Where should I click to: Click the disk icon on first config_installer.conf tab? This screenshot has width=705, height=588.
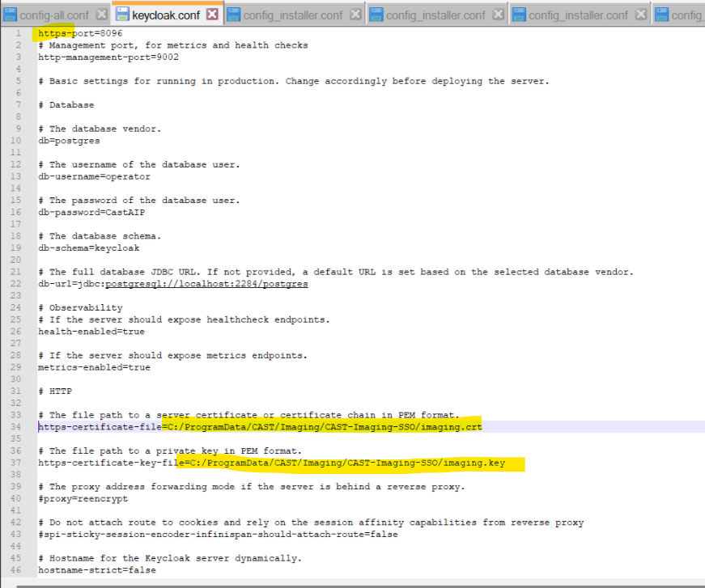pyautogui.click(x=234, y=15)
